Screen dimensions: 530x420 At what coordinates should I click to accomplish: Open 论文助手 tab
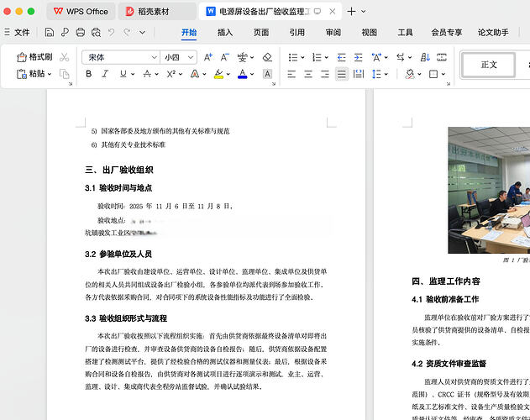pos(493,33)
